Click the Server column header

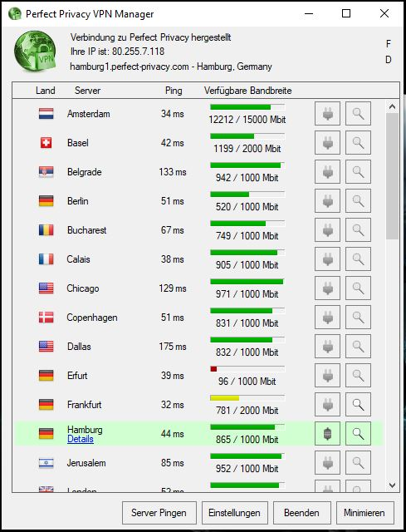(87, 91)
